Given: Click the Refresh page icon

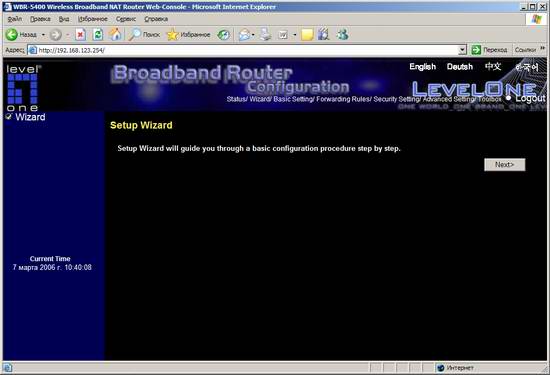Looking at the screenshot, I should tap(98, 34).
